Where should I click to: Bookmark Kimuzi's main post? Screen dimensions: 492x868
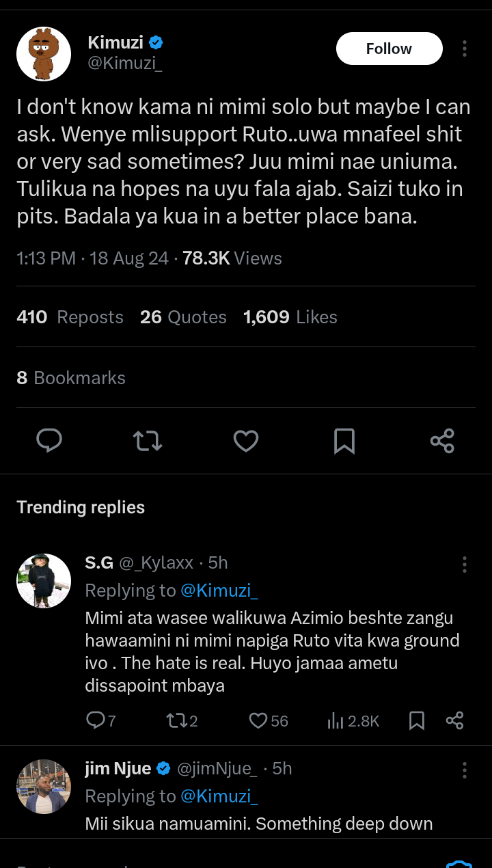344,441
